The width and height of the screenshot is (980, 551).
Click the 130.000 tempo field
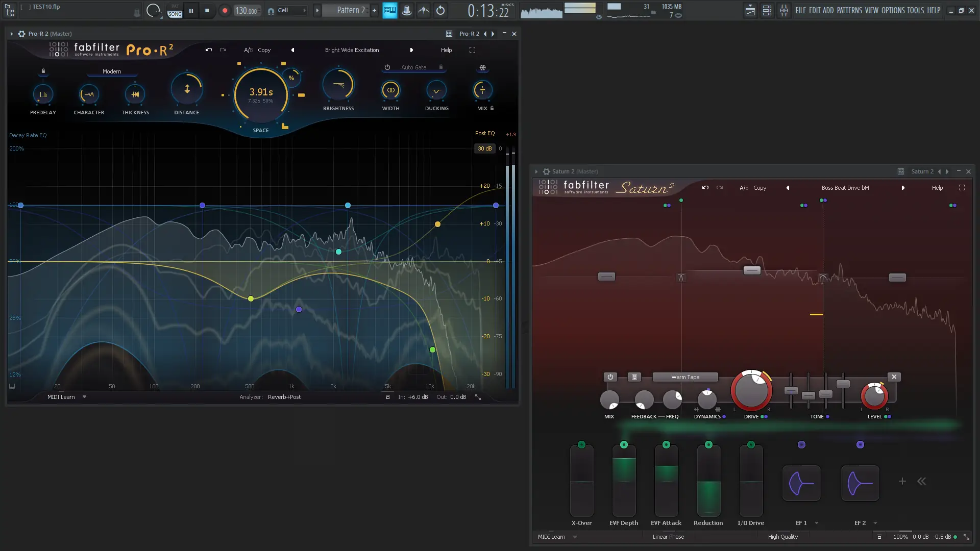coord(246,10)
